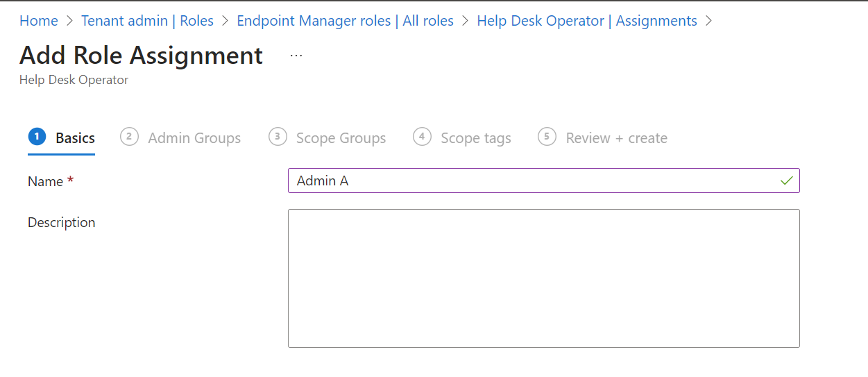Click the chevron after Home breadcrumb
Image resolution: width=868 pixels, height=377 pixels.
pos(69,21)
